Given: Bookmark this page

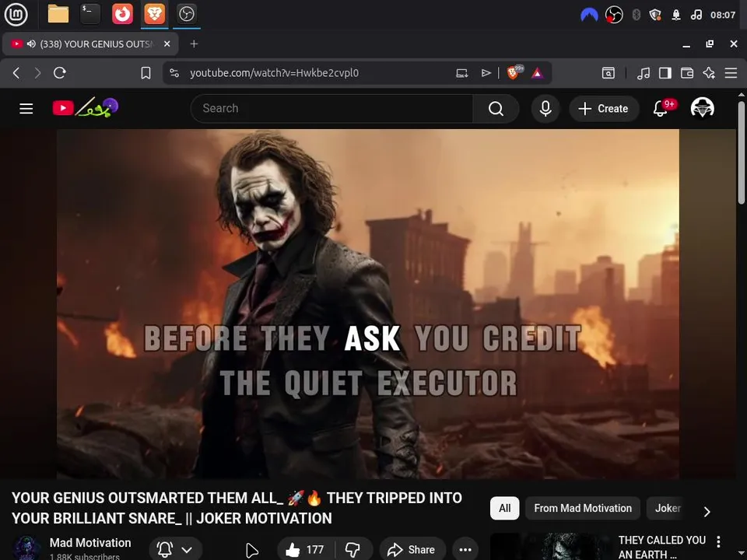Looking at the screenshot, I should [146, 73].
